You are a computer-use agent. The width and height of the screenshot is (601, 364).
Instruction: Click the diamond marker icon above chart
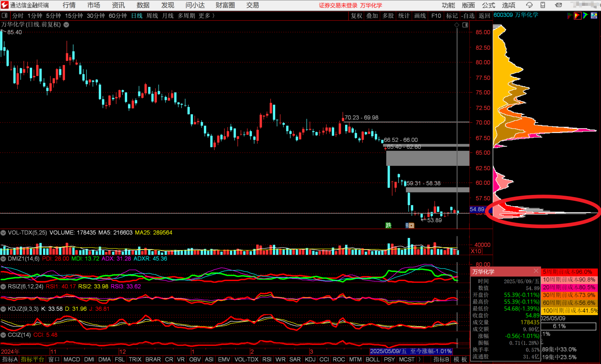457,25
